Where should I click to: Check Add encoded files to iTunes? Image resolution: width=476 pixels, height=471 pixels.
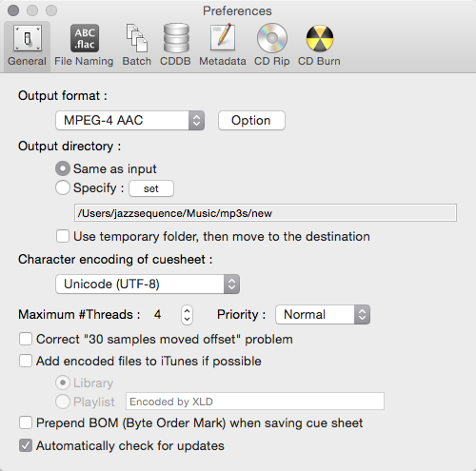(x=26, y=361)
